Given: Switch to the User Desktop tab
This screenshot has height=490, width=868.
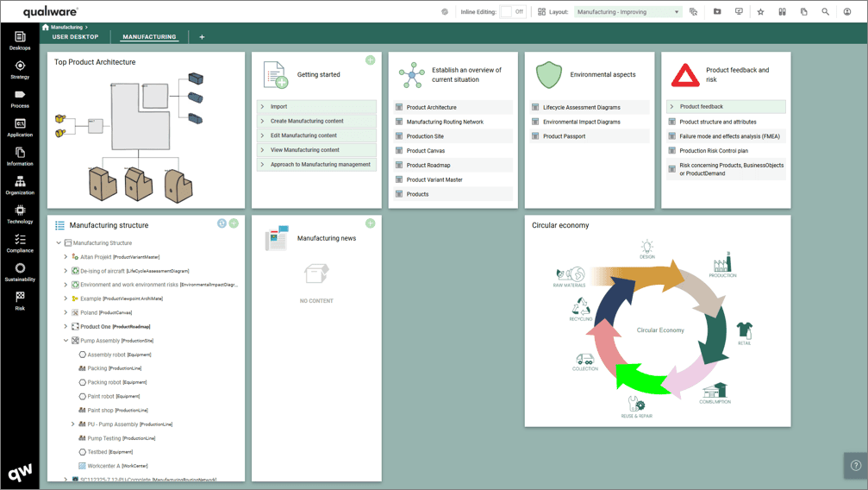Looking at the screenshot, I should point(75,37).
